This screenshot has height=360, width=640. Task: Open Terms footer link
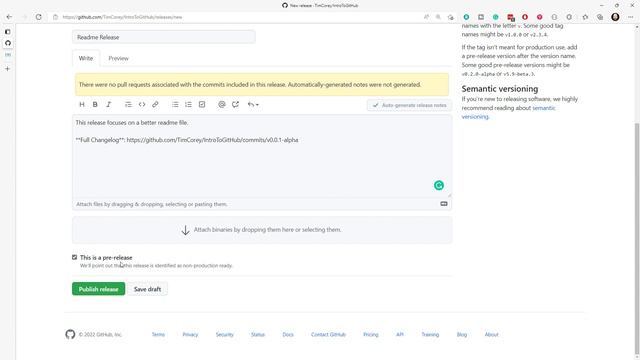(158, 334)
